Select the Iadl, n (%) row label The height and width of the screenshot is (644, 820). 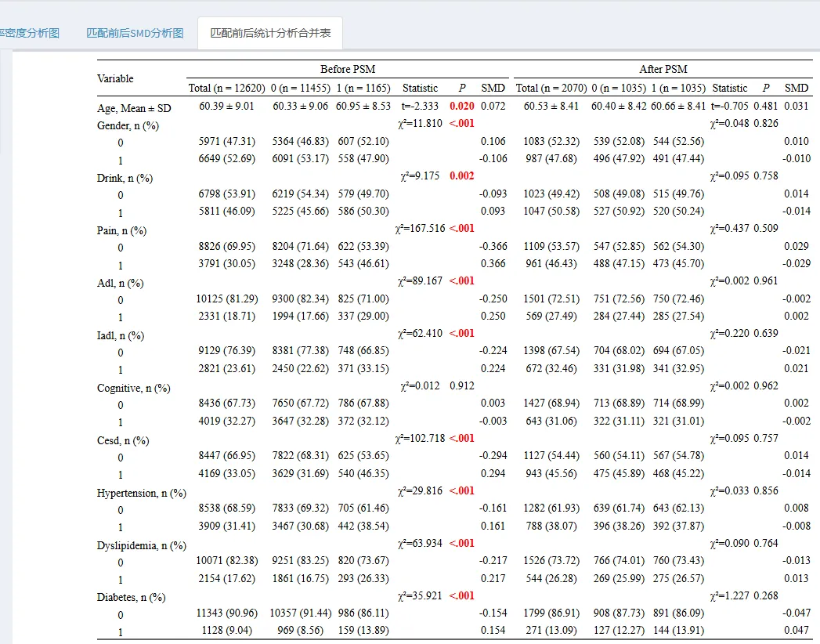(x=121, y=335)
